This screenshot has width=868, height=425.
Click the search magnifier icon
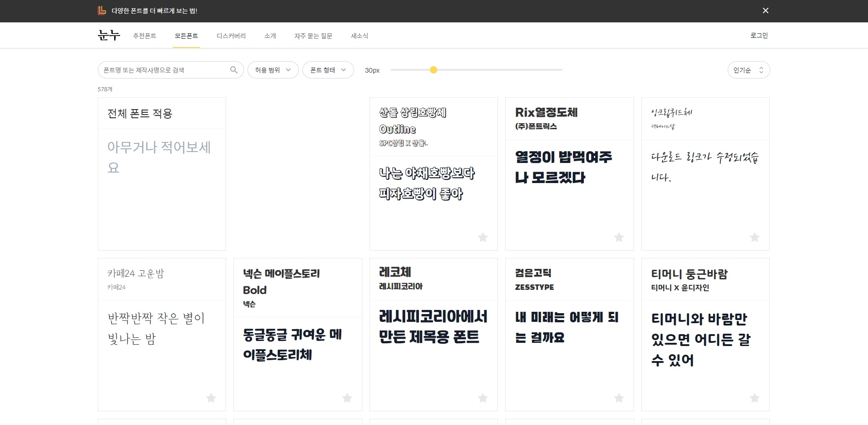pyautogui.click(x=234, y=70)
